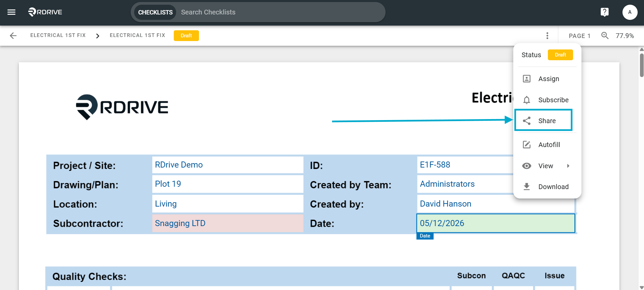Click the Draft status badge in breadcrumb bar

point(186,36)
